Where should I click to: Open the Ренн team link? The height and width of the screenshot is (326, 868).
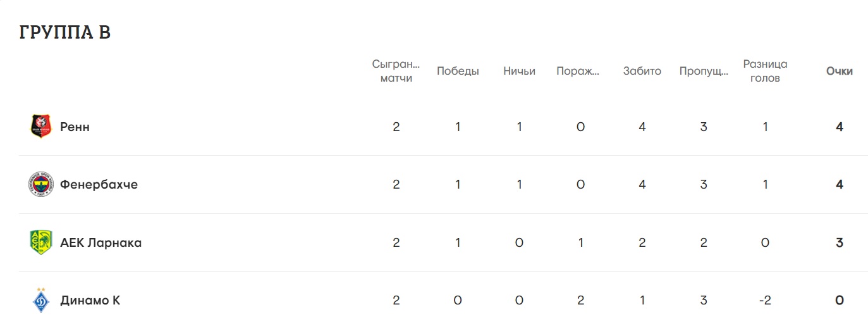coord(75,127)
